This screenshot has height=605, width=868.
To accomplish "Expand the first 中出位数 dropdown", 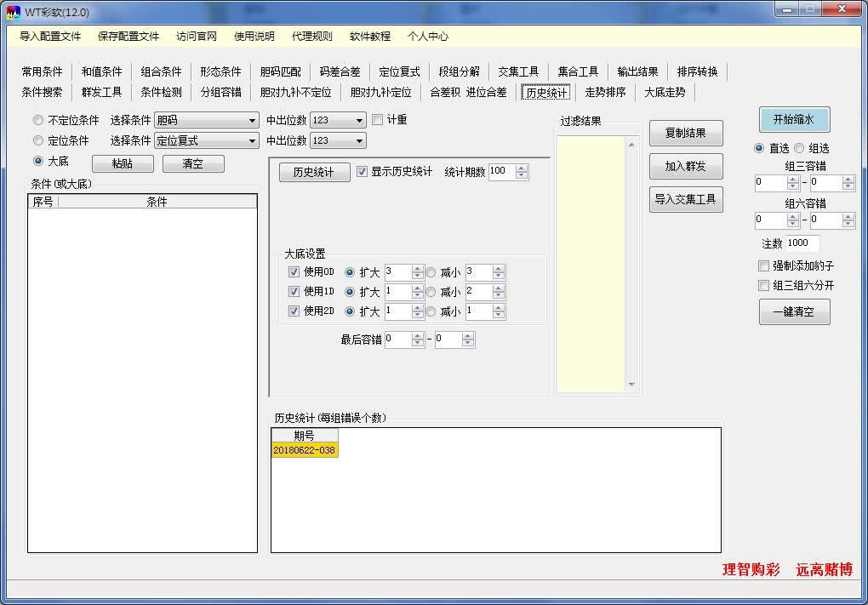I will [x=359, y=119].
